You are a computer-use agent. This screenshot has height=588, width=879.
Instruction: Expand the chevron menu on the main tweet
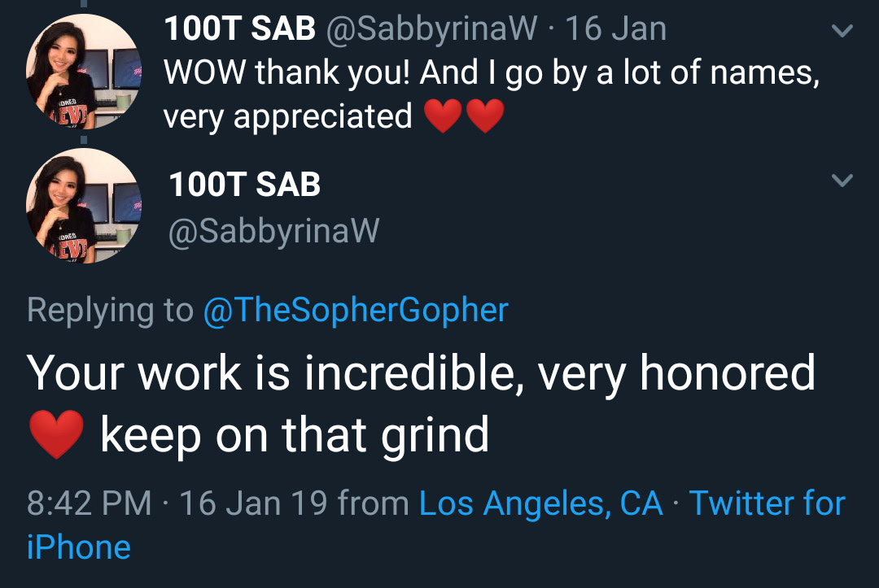pyautogui.click(x=843, y=181)
